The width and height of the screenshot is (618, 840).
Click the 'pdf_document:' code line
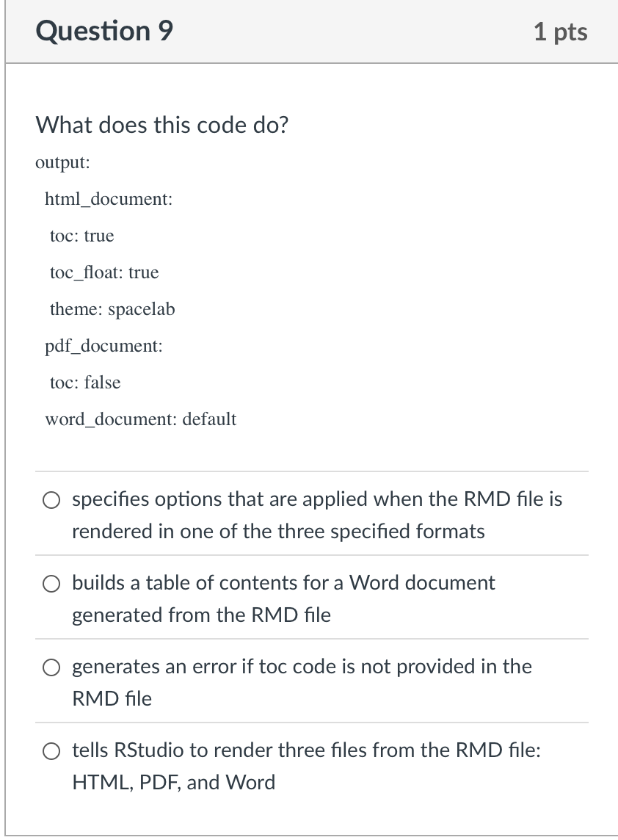click(103, 346)
